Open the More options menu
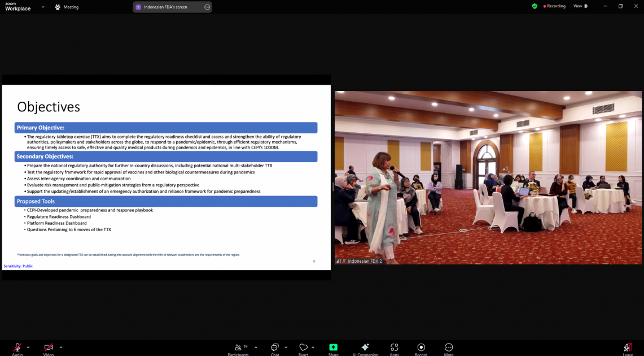Viewport: 644px width, 356px height. (x=449, y=348)
